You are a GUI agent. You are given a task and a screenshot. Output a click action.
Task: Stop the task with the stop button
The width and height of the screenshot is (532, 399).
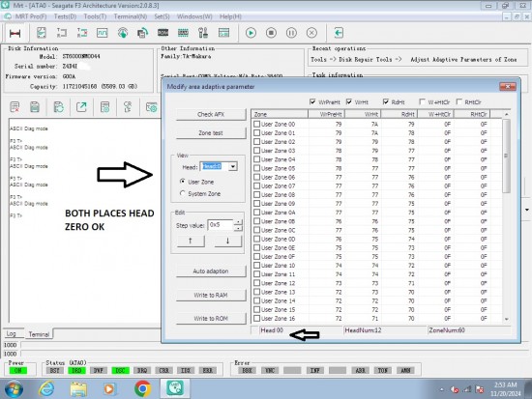point(271,33)
